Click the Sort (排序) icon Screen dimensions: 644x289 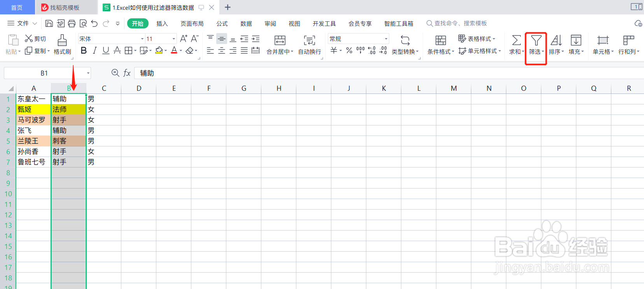click(x=556, y=40)
